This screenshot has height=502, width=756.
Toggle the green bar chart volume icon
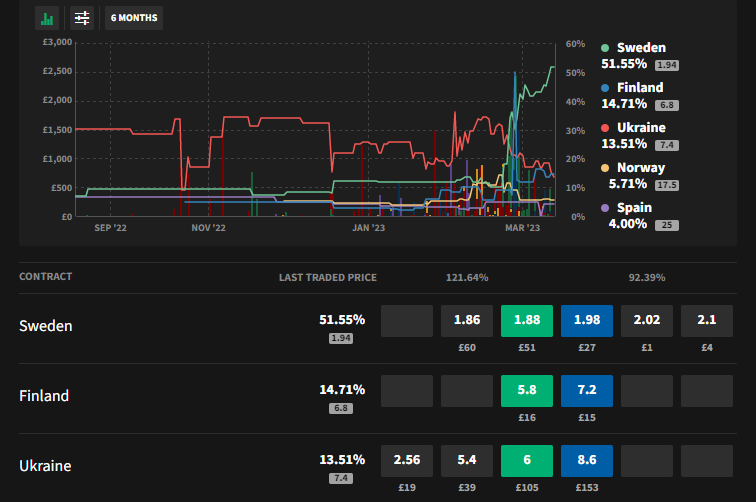click(47, 18)
